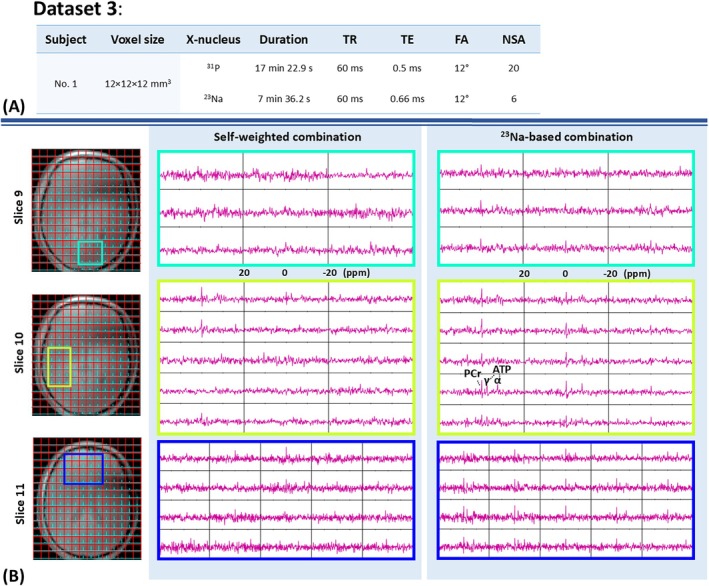Click the blue-framed 23Na-based spectra panel
709x586 pixels.
pos(566,500)
